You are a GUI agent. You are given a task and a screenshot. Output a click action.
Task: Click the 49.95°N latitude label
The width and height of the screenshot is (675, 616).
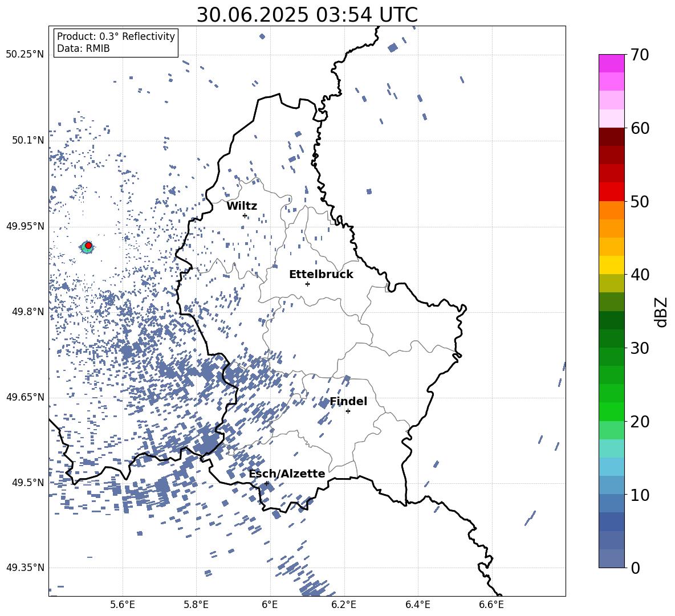[x=25, y=226]
